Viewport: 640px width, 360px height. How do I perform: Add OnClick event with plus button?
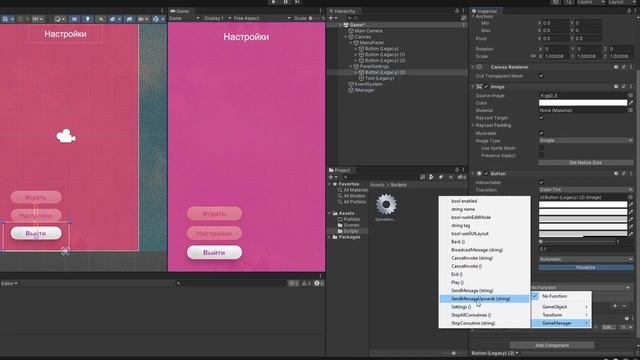tap(615, 306)
